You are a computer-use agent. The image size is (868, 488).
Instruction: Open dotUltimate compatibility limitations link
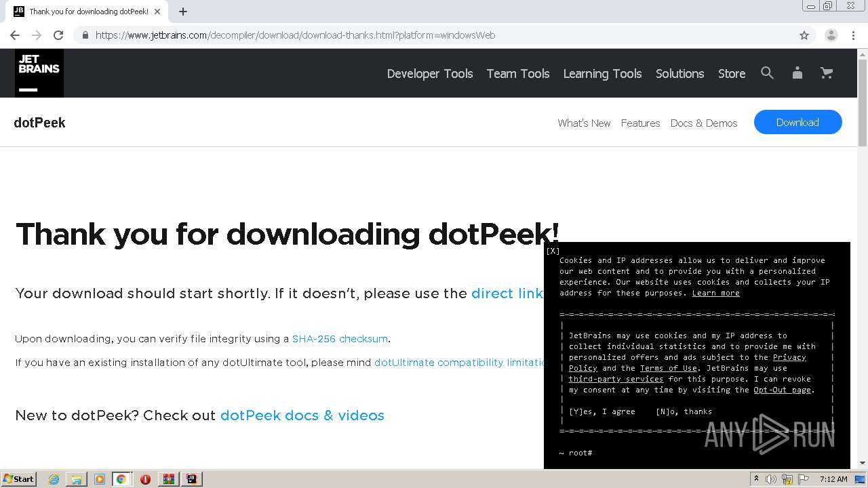460,363
